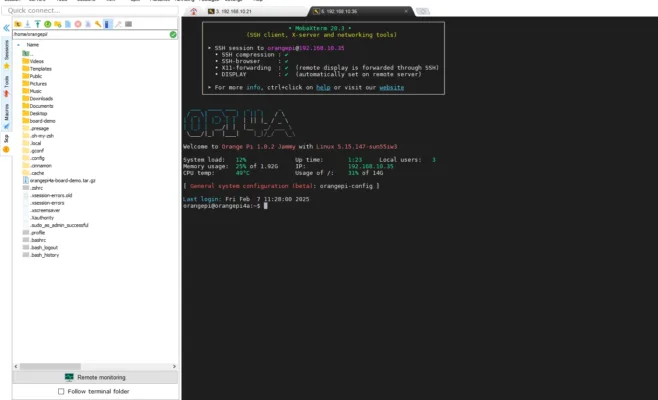Viewport: 658px width, 400px height.
Task: Toggle the Follow terminal folder checkbox
Action: pyautogui.click(x=61, y=391)
